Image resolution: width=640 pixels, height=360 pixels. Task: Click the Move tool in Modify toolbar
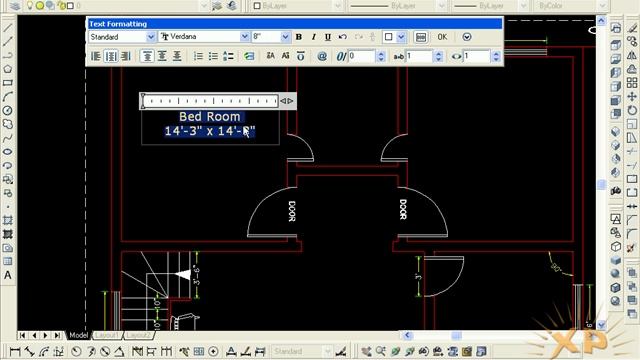632,97
